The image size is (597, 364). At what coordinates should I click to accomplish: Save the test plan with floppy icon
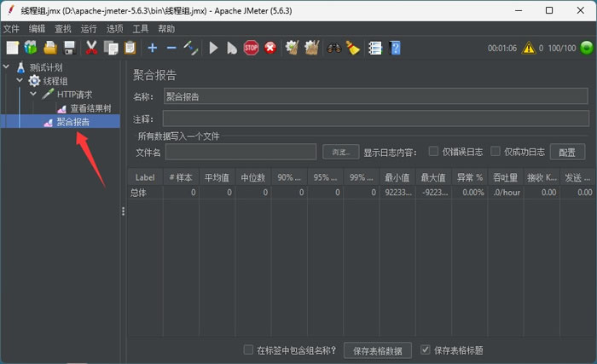pos(70,48)
